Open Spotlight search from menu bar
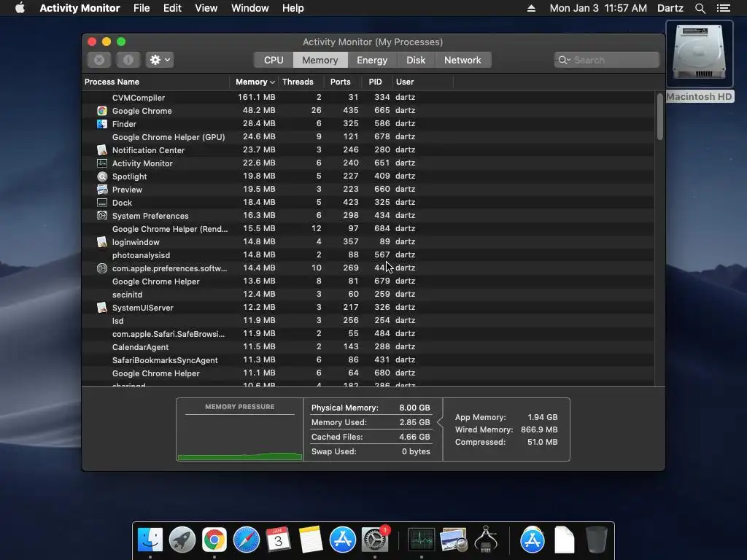The height and width of the screenshot is (560, 747). [700, 8]
